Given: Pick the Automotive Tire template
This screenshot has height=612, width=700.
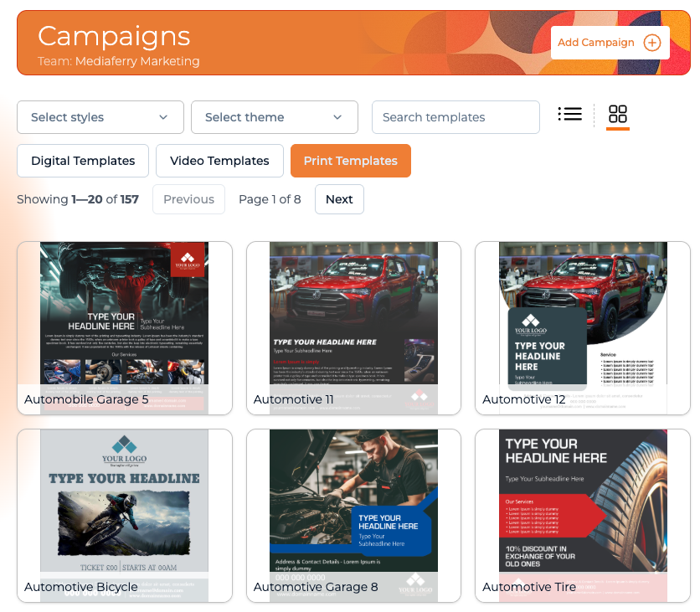Looking at the screenshot, I should tap(583, 515).
